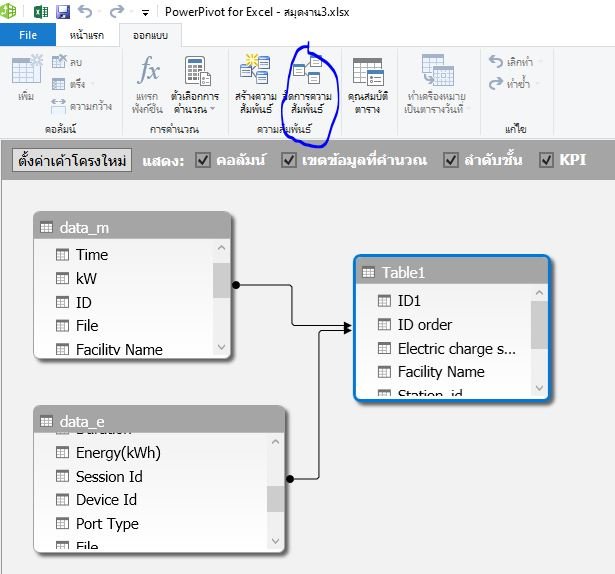Image resolution: width=615 pixels, height=574 pixels.
Task: Click the Excel icon in title bar
Action: point(41,12)
